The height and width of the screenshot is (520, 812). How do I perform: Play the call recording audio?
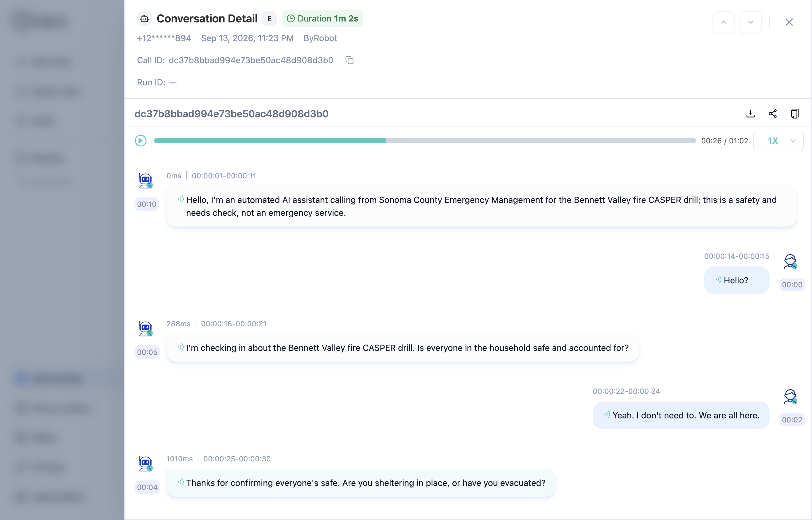(x=141, y=141)
